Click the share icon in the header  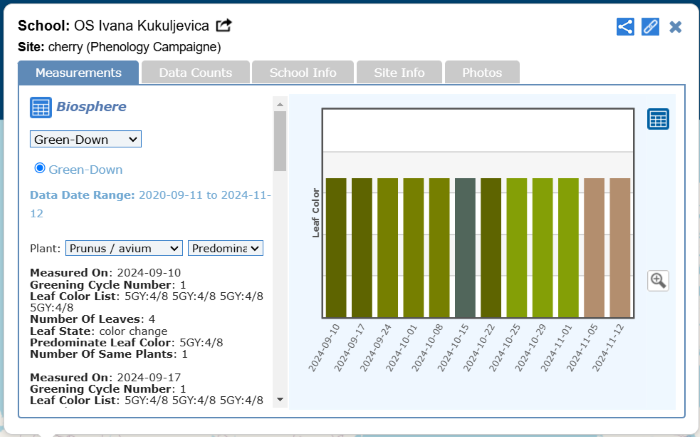625,27
